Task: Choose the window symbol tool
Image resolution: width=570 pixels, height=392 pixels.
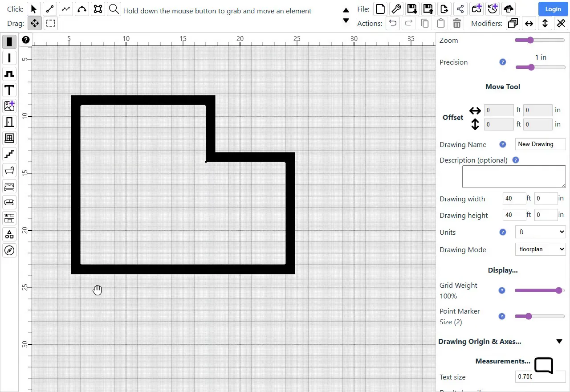Action: [9, 138]
